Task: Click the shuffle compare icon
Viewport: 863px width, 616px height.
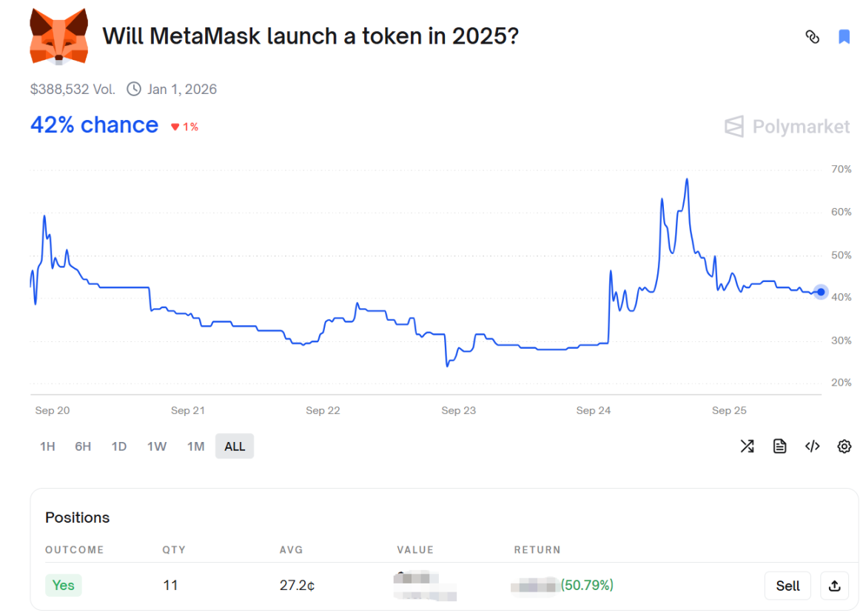Action: tap(747, 446)
